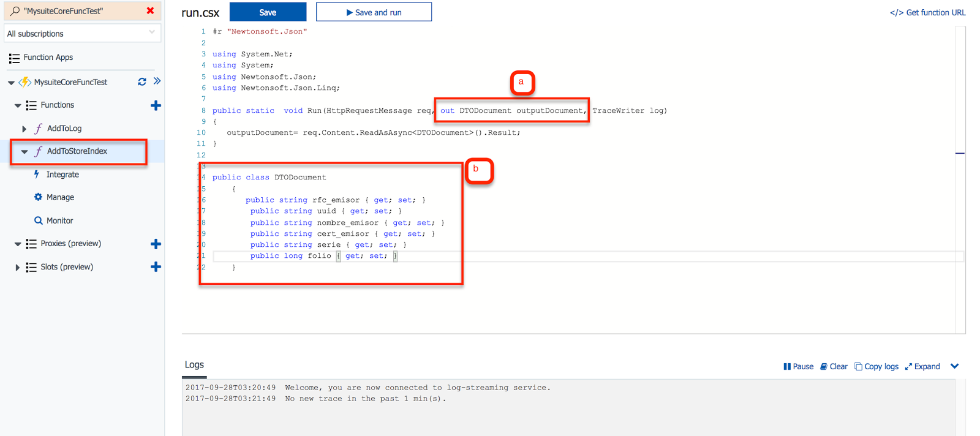Click the nombre_emisor property line
980x436 pixels.
347,223
